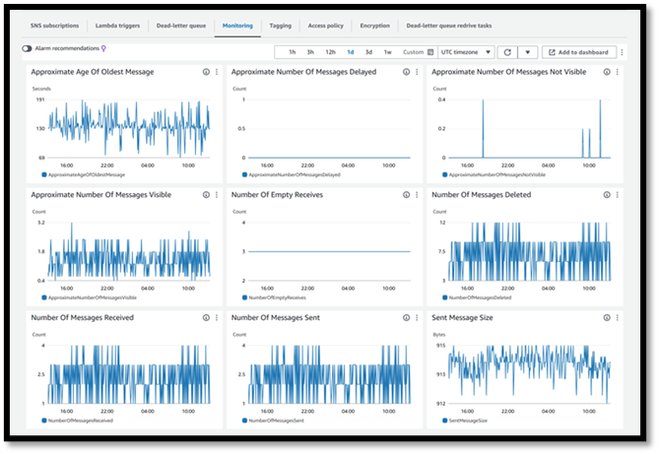Click the Number Of Empty Receives graph line
The width and height of the screenshot is (659, 454).
click(x=329, y=251)
